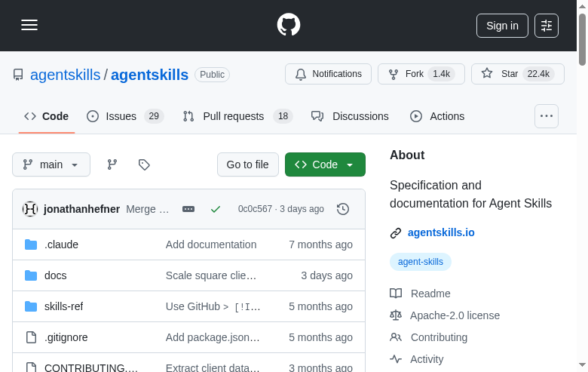Open the agentskills.io website link

coord(441,232)
